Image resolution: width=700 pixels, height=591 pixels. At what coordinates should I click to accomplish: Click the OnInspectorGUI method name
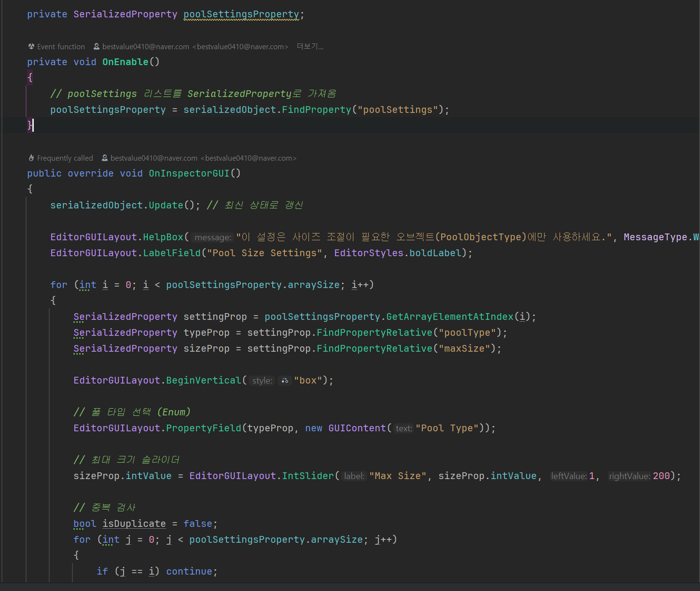tap(189, 173)
